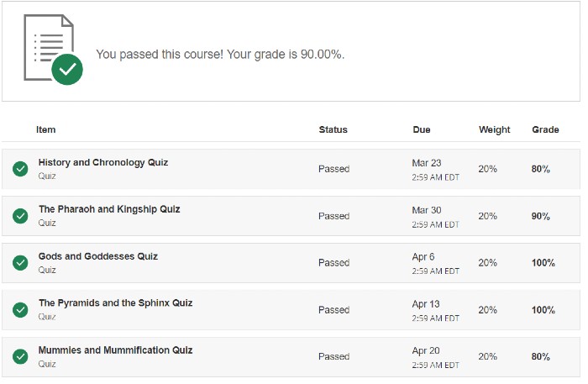The height and width of the screenshot is (384, 588).
Task: Click the Status column header
Action: pyautogui.click(x=333, y=129)
